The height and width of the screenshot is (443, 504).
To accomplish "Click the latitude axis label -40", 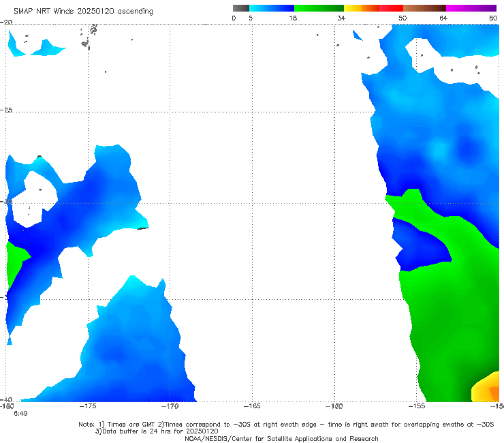I will click(6, 399).
